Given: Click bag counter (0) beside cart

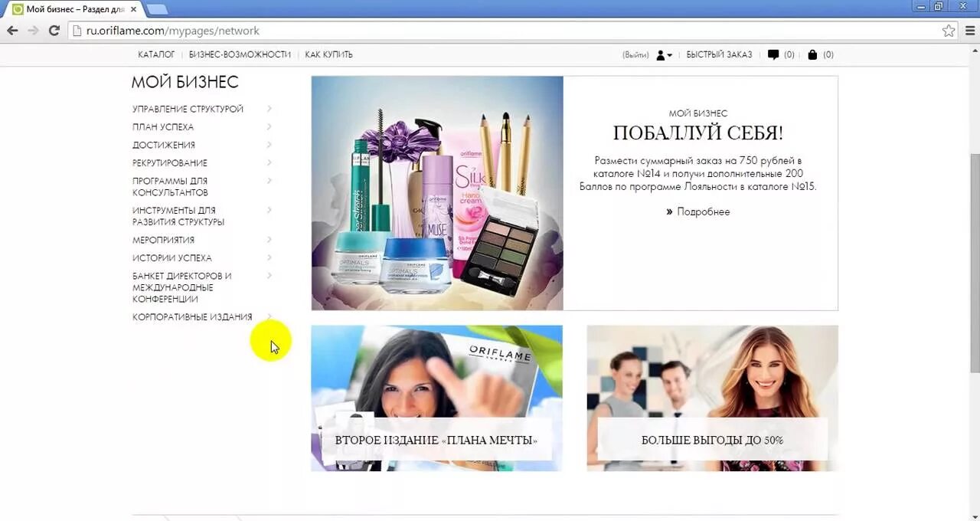Looking at the screenshot, I should tap(828, 55).
